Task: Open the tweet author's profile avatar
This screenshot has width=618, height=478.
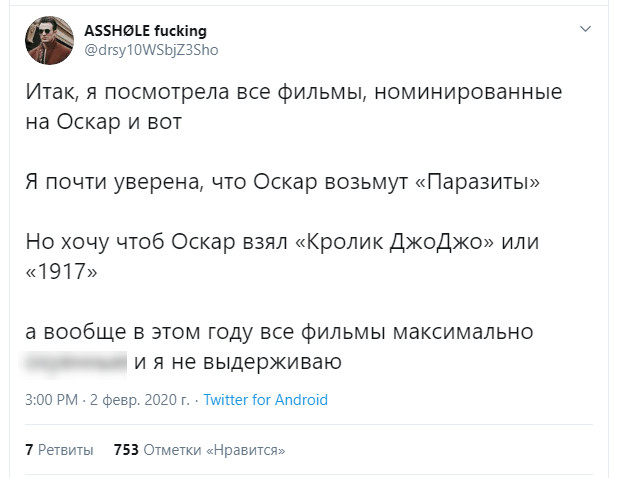Action: (50, 40)
